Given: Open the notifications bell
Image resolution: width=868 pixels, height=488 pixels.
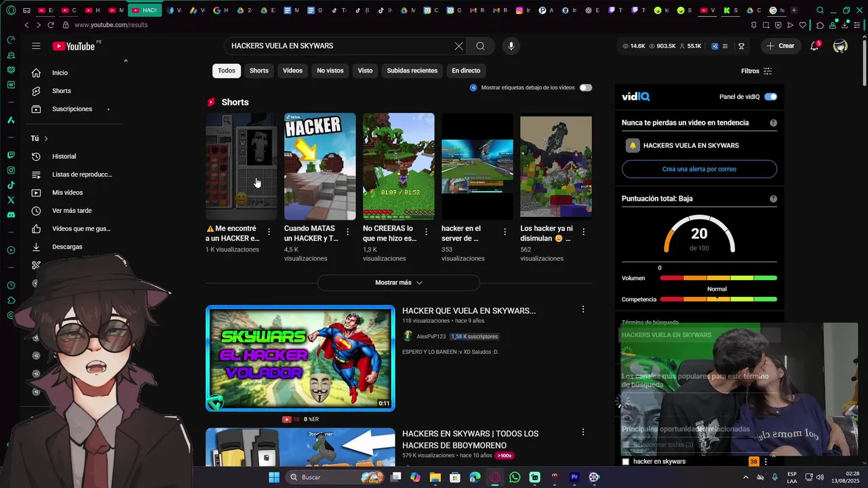Looking at the screenshot, I should (x=814, y=46).
